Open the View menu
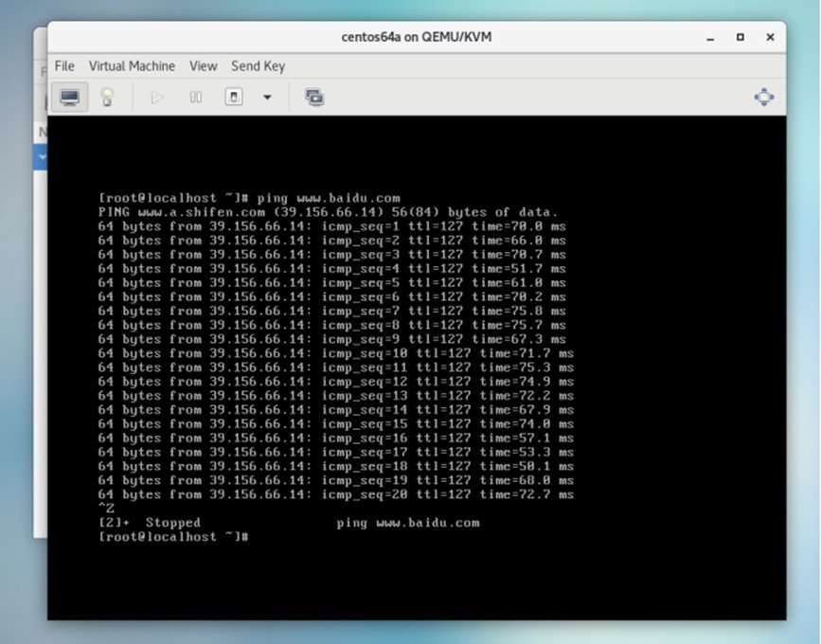This screenshot has width=821, height=644. pyautogui.click(x=204, y=66)
